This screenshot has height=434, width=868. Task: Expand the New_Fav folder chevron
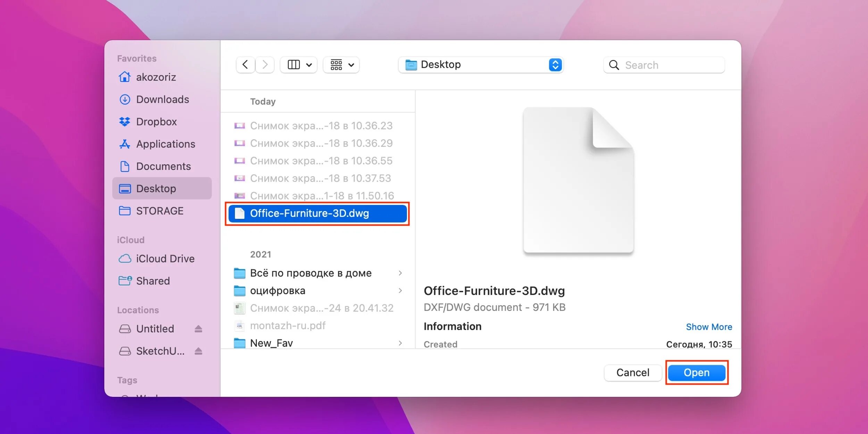point(400,343)
